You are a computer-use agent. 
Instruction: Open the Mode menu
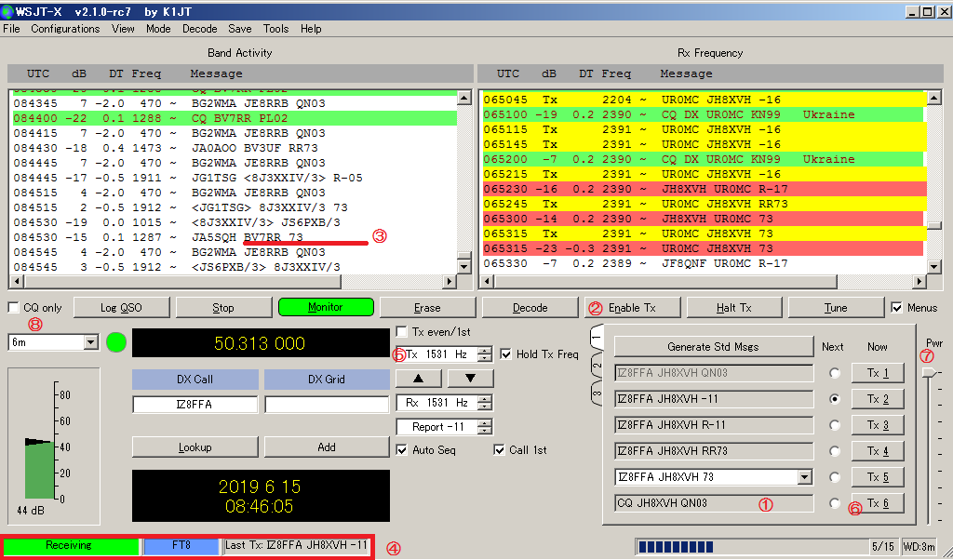[158, 29]
